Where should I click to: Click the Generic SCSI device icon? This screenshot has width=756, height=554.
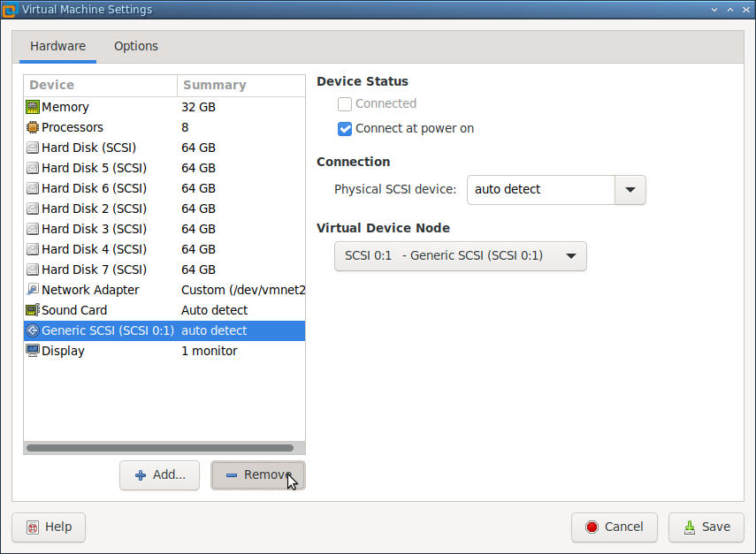(33, 330)
